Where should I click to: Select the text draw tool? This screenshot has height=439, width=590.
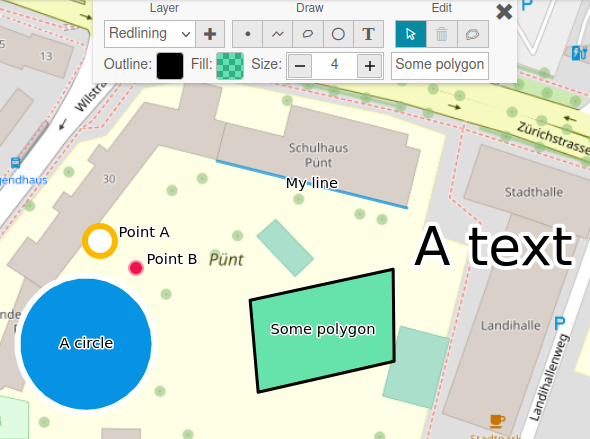[368, 34]
